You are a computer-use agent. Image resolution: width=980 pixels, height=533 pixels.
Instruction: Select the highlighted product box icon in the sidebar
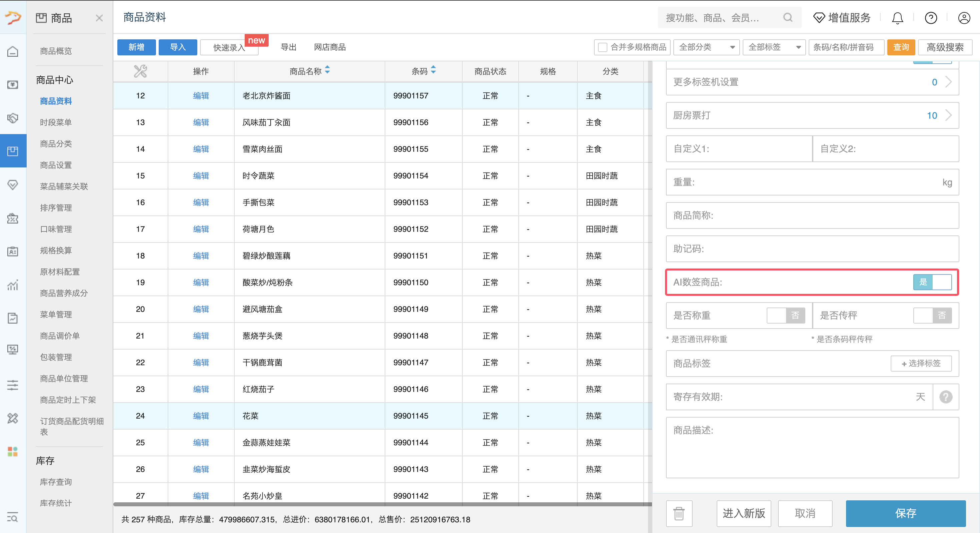(x=13, y=151)
